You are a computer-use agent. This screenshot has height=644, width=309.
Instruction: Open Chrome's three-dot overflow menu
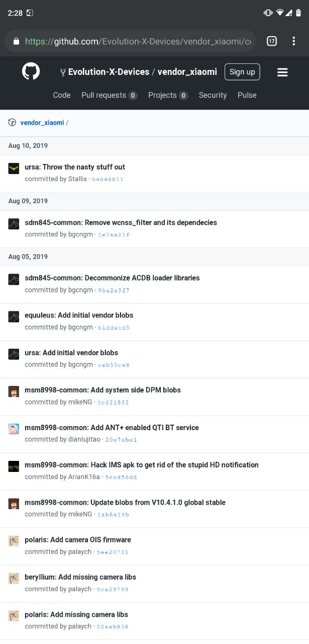(294, 41)
